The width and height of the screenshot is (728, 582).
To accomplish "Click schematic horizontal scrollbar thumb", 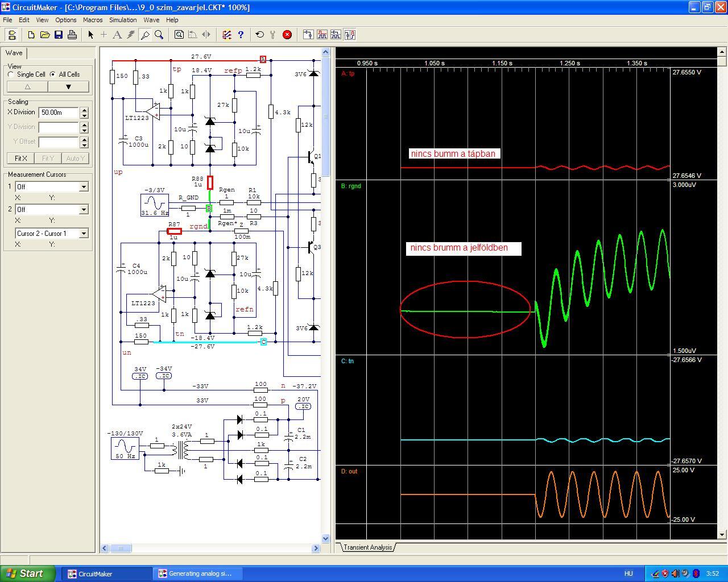I will click(x=120, y=548).
